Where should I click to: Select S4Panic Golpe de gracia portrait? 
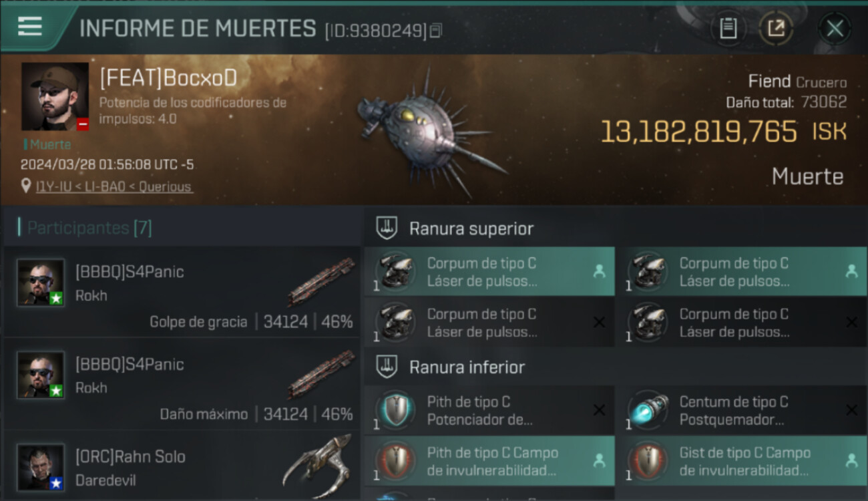[41, 283]
